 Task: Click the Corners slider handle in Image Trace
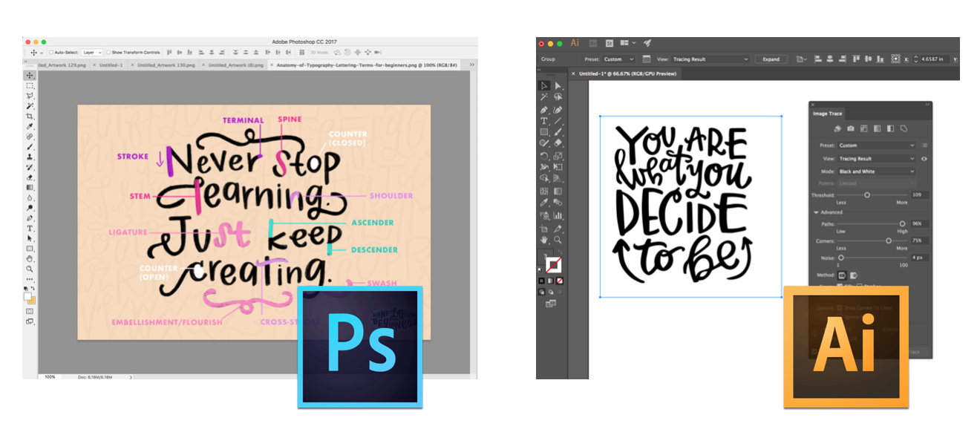[889, 240]
